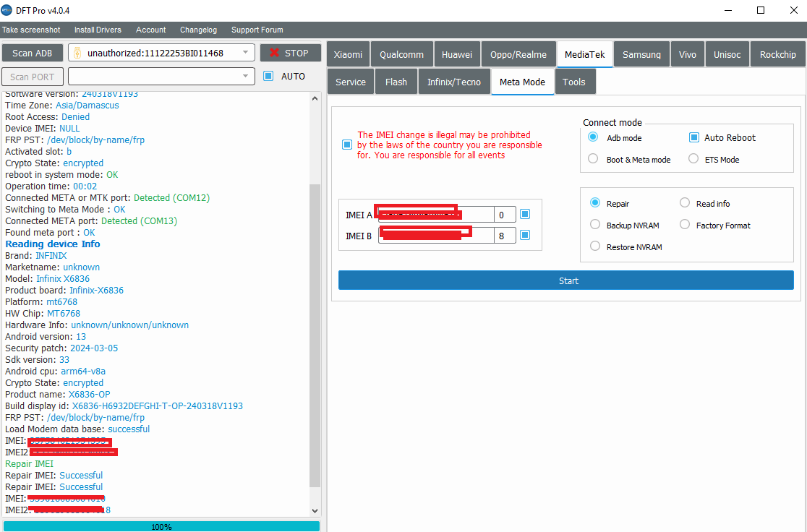Switch to the Oppo/Realme tab
Image resolution: width=807 pixels, height=532 pixels.
pyautogui.click(x=518, y=54)
